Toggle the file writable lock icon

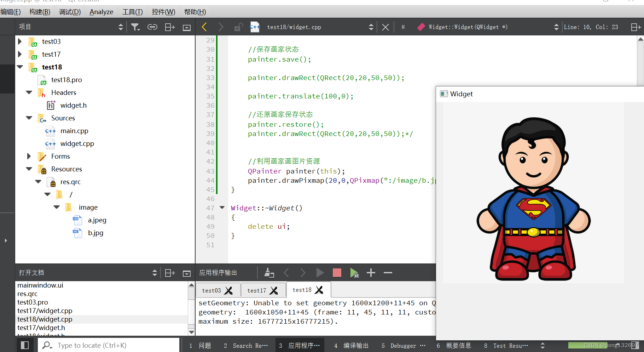pos(238,27)
